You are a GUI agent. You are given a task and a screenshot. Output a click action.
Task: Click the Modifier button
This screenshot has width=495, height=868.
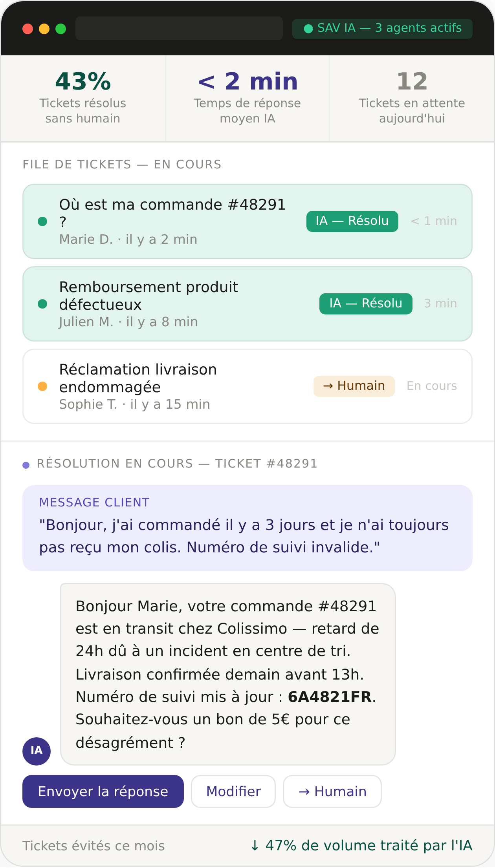click(233, 791)
